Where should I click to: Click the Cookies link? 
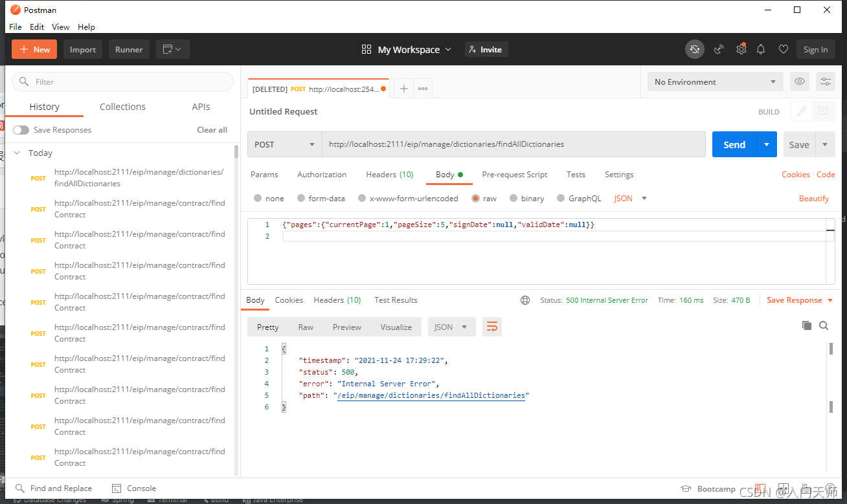coord(796,175)
